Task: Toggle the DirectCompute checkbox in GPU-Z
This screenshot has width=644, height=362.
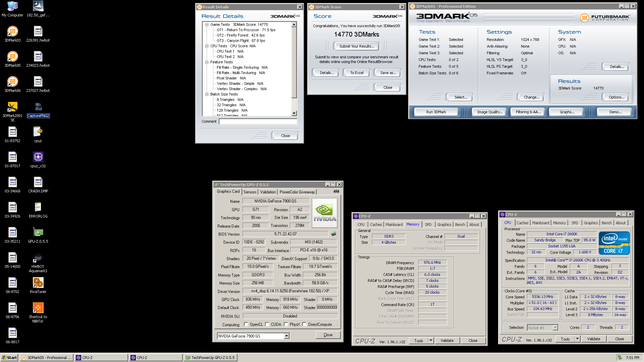Action: pos(304,324)
